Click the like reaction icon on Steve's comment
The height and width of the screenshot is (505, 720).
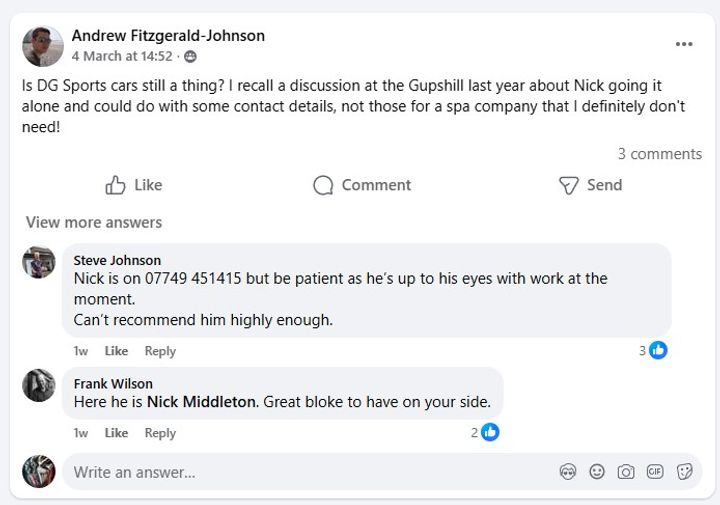658,350
